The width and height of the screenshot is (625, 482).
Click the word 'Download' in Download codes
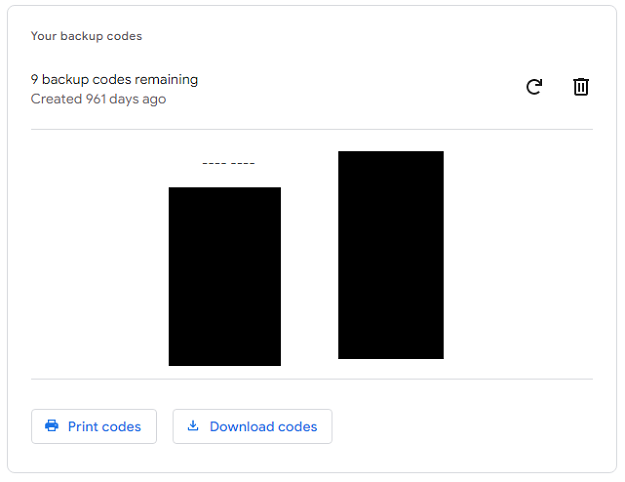pos(242,427)
